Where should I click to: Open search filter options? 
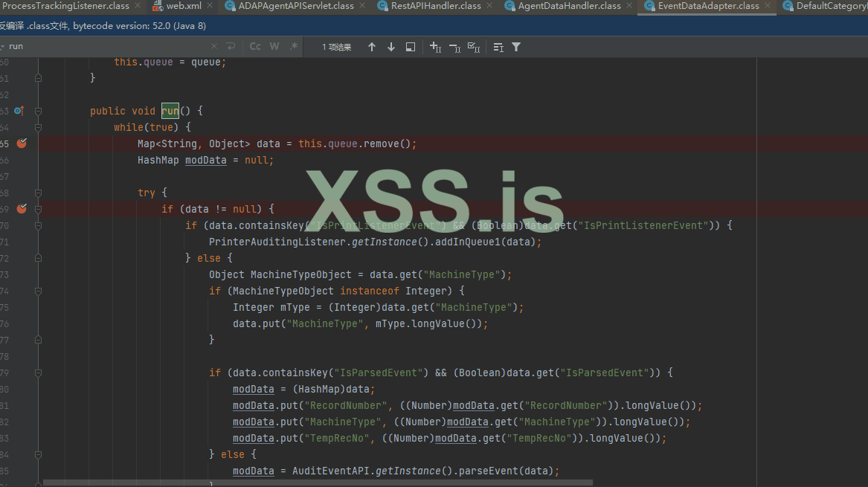coord(516,47)
